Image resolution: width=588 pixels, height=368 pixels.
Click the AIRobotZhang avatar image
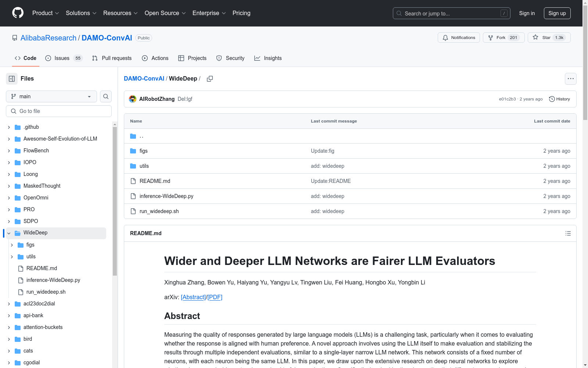point(133,99)
